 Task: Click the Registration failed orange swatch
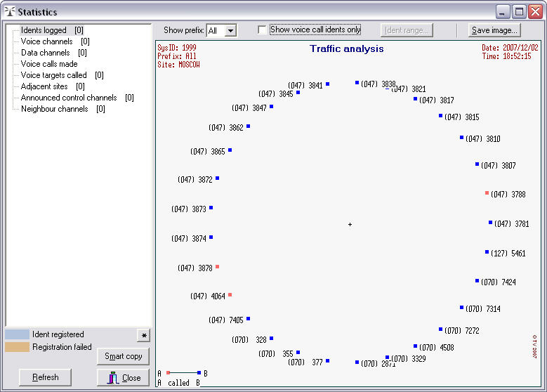pyautogui.click(x=17, y=346)
